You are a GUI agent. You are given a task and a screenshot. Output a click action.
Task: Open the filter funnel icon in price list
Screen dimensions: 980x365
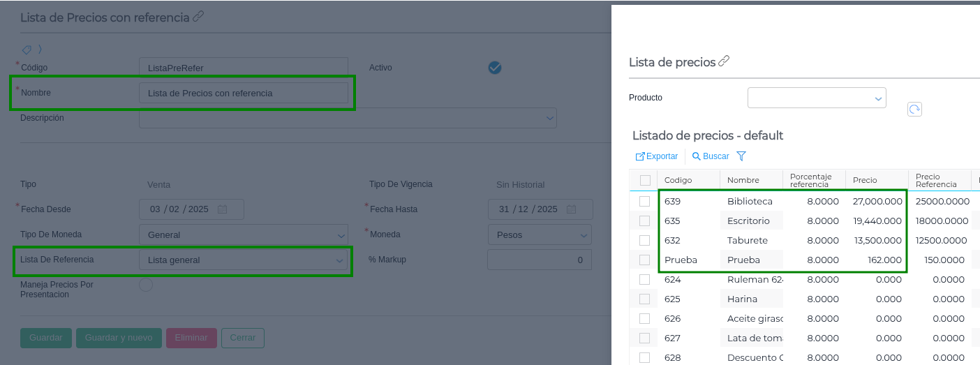[x=741, y=156]
